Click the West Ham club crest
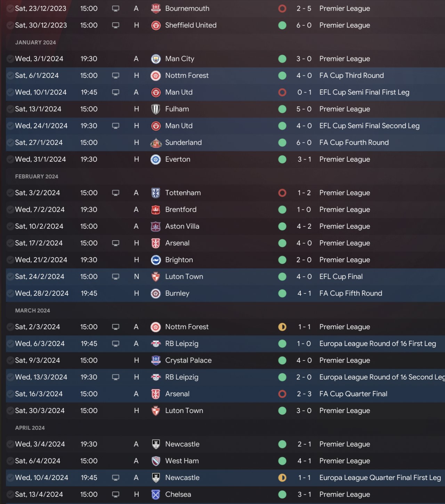Viewport: 445px width, 504px height. [x=156, y=461]
